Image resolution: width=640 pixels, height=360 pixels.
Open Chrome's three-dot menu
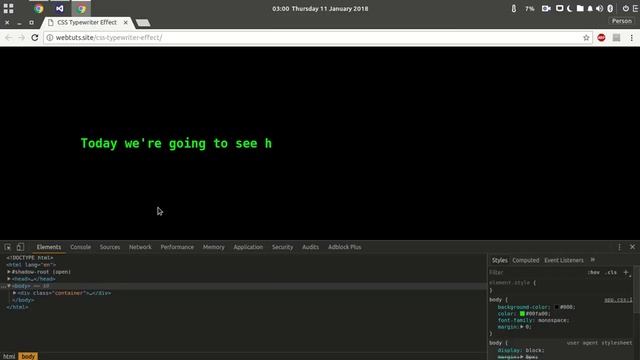631,38
